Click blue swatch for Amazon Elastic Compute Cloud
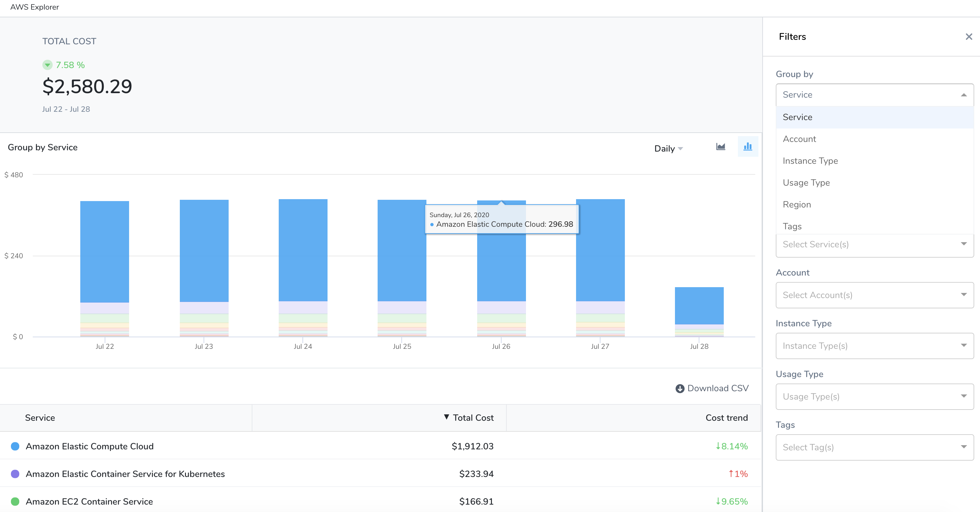The image size is (980, 512). [15, 446]
